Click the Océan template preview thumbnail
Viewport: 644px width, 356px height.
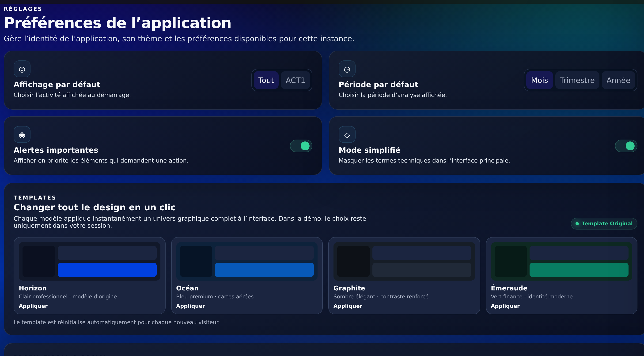tap(247, 261)
